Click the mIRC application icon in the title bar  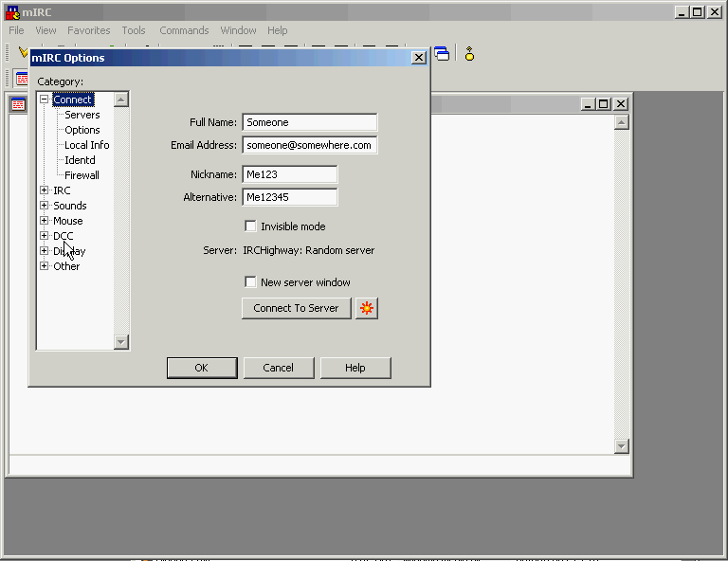pyautogui.click(x=12, y=12)
